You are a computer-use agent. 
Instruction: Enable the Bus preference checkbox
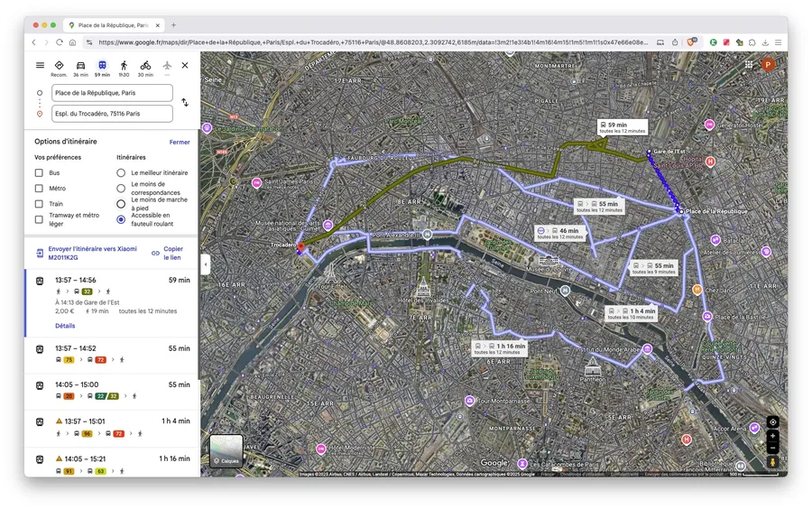39,173
